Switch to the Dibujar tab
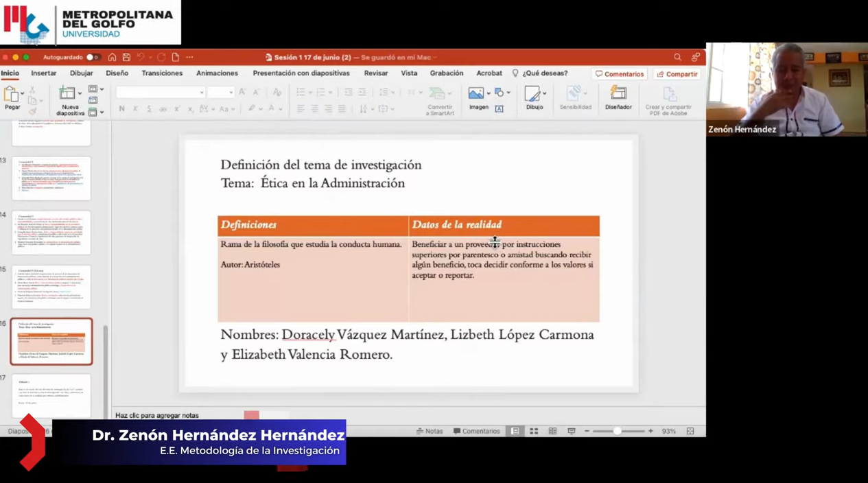This screenshot has height=483, width=868. point(81,73)
